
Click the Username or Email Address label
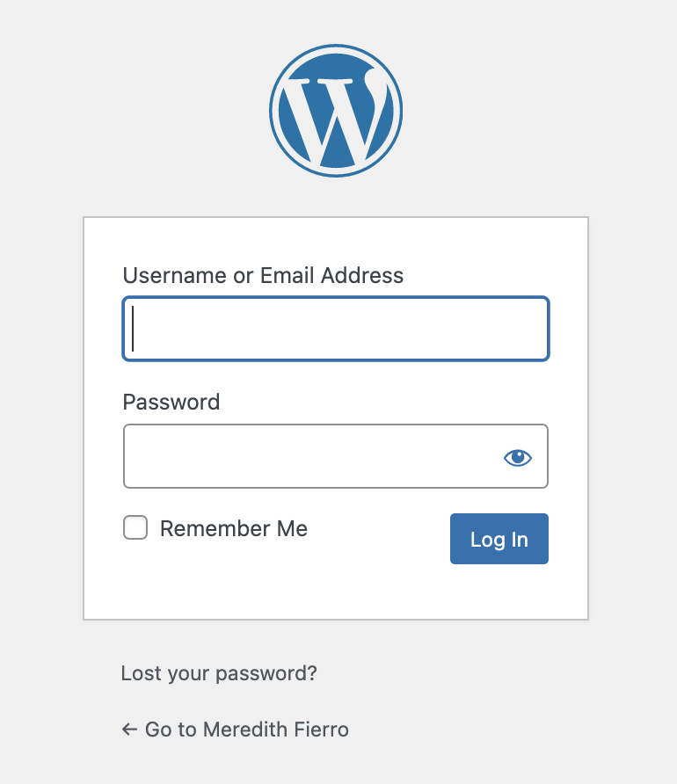pyautogui.click(x=263, y=275)
